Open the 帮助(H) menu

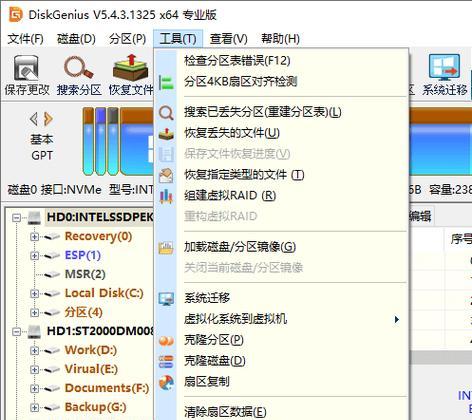280,39
